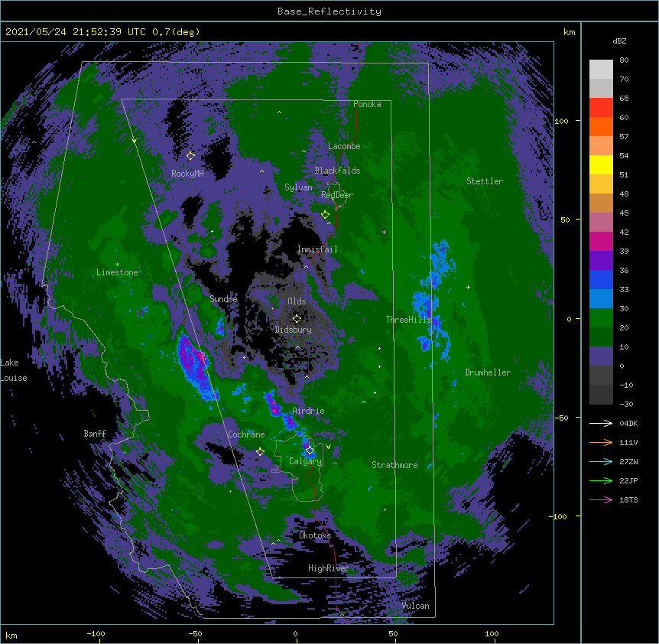Click the RockyMH label
The height and width of the screenshot is (644, 659).
click(x=187, y=174)
